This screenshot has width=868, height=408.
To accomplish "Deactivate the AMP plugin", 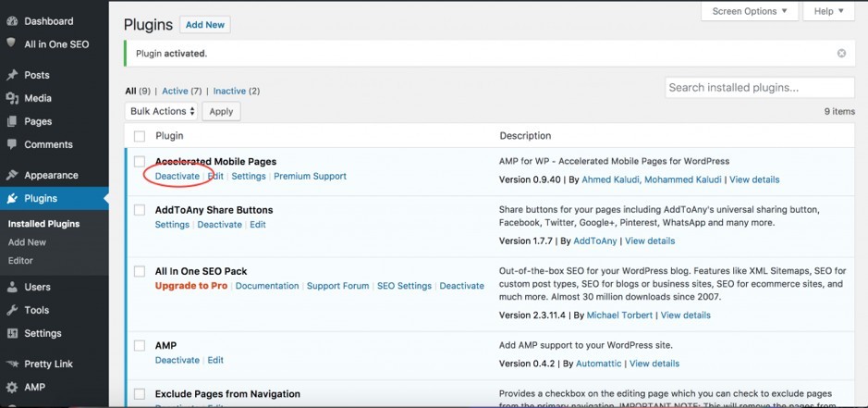I will click(177, 360).
